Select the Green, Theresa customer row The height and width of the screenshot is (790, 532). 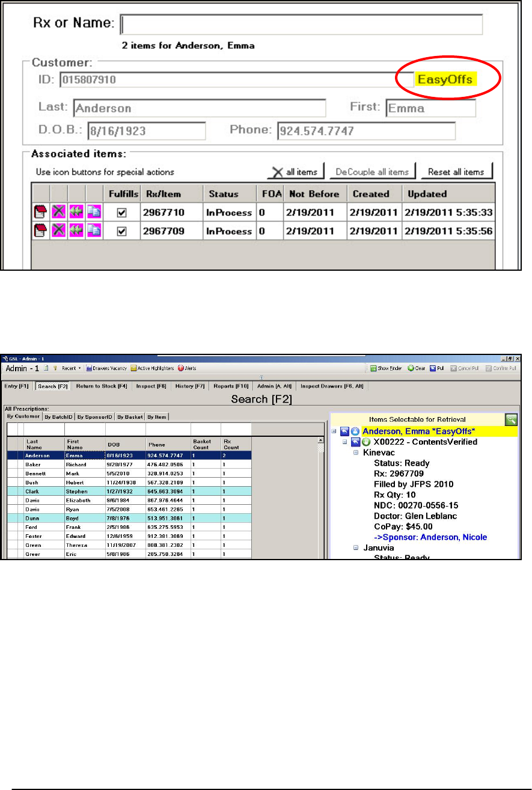coord(129,545)
